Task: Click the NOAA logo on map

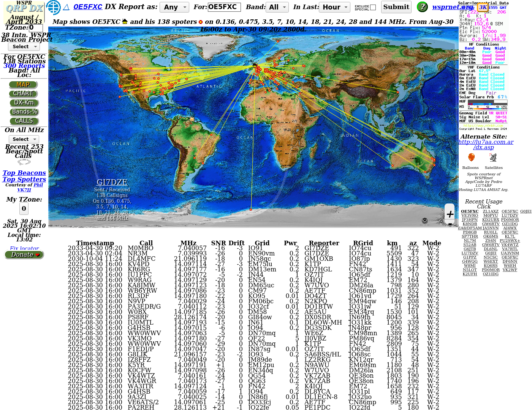Action: [425, 221]
